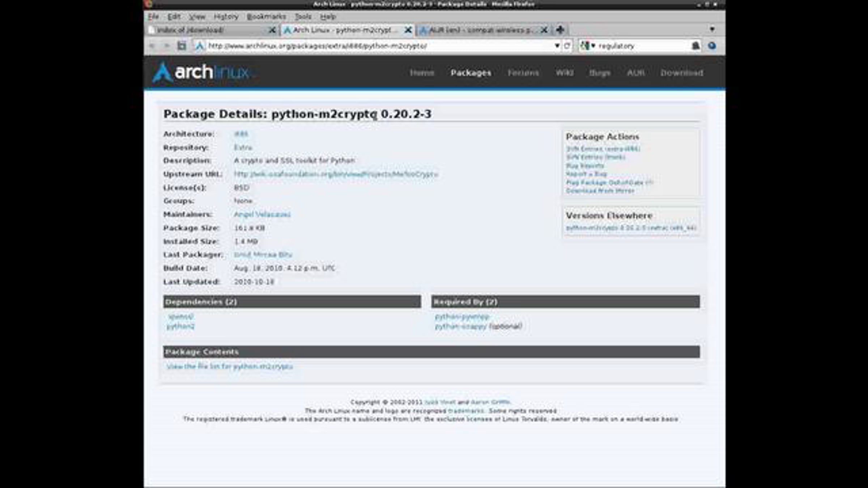Open the Bug Reports link
This screenshot has width=868, height=488.
(585, 166)
